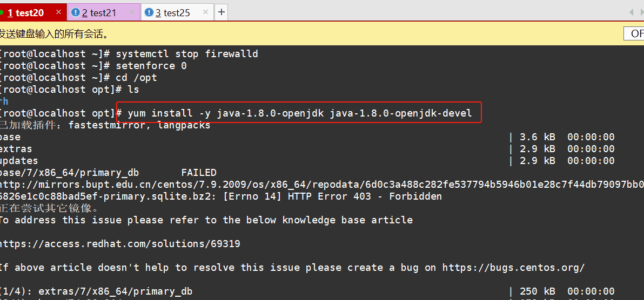Click the blue alert icon on test25 tab
The image size is (644, 300).
click(x=149, y=12)
